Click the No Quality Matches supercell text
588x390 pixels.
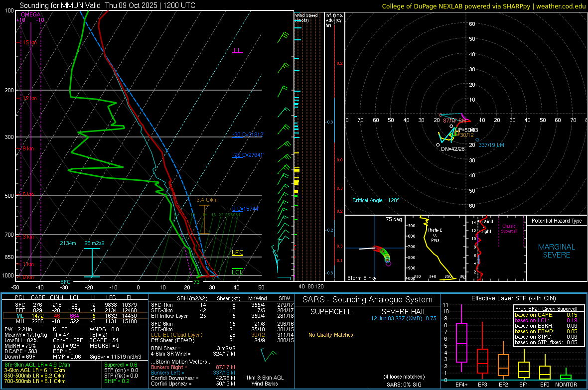pyautogui.click(x=331, y=335)
